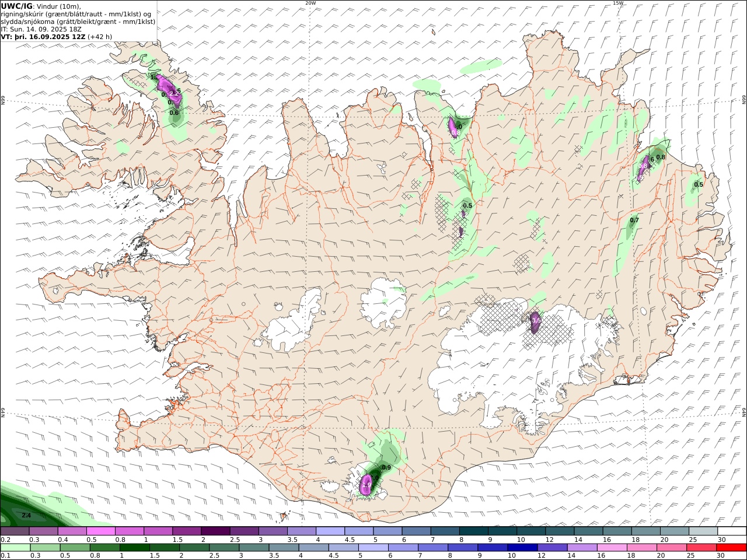This screenshot has width=747, height=560.
Task: Pick lower legend swatch between 3.5 and 4
Action: (284, 548)
